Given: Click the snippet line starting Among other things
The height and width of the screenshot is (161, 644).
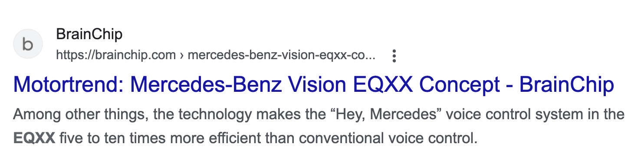Looking at the screenshot, I should click(319, 115).
